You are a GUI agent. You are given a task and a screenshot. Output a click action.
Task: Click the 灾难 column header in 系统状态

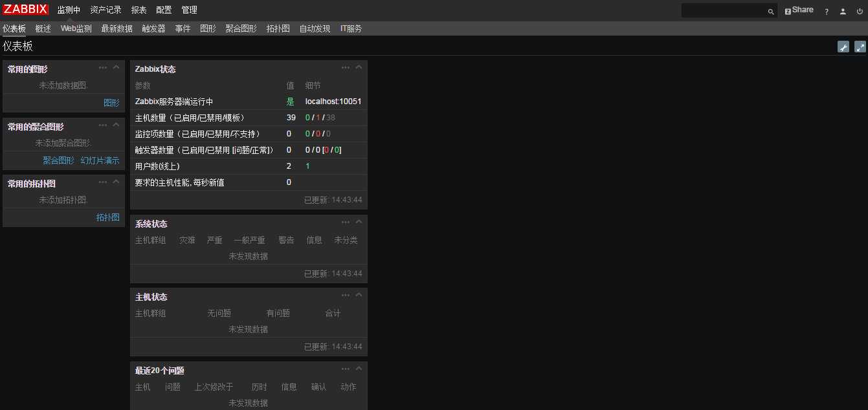point(187,240)
